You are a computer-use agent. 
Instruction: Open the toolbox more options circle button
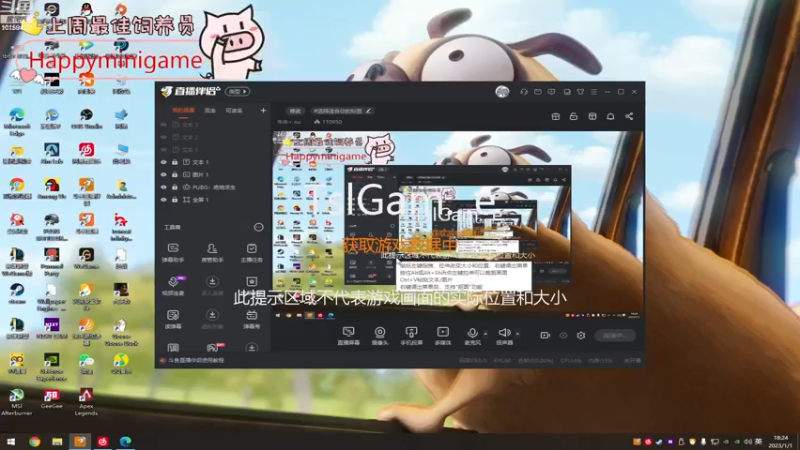point(259,227)
